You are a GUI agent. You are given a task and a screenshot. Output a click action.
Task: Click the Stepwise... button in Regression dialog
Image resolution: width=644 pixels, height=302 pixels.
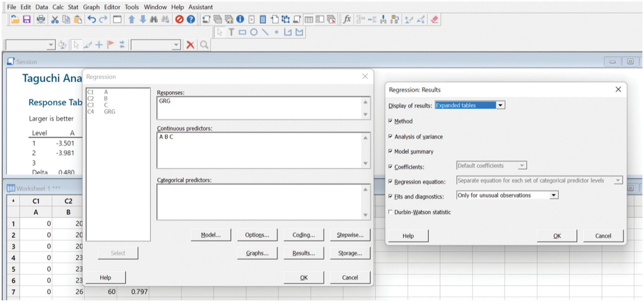pos(350,235)
